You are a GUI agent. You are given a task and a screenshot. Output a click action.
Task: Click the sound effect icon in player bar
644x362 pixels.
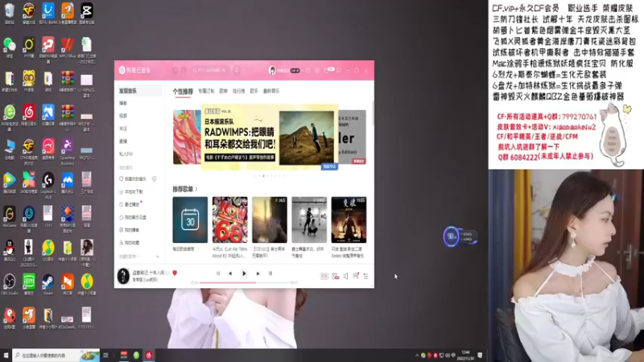(x=335, y=276)
